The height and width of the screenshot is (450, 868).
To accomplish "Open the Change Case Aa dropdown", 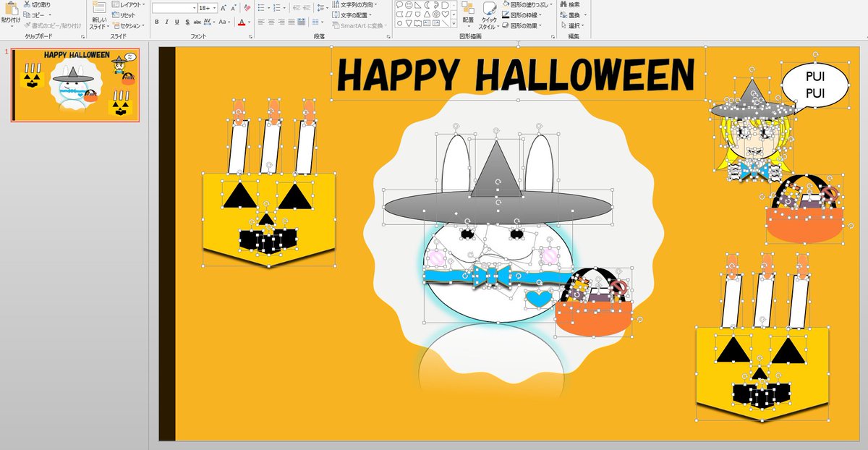I will click(224, 22).
